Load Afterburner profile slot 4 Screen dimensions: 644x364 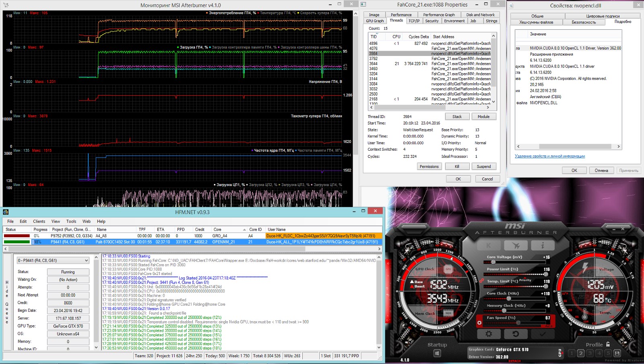click(599, 353)
